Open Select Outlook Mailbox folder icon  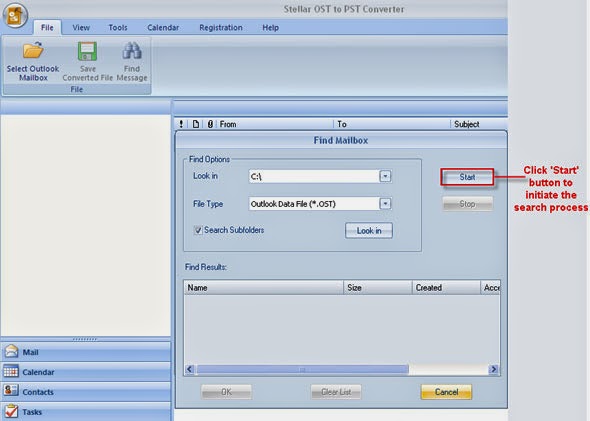tap(33, 51)
